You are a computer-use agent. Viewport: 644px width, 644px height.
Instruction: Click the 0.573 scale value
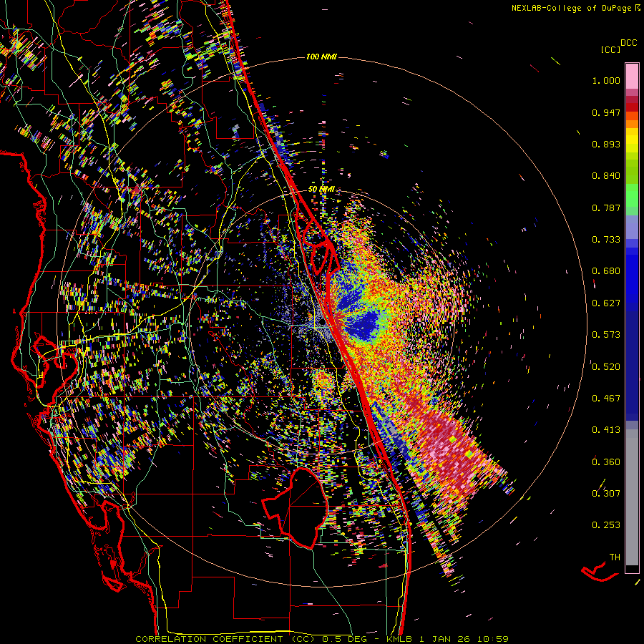pos(606,335)
